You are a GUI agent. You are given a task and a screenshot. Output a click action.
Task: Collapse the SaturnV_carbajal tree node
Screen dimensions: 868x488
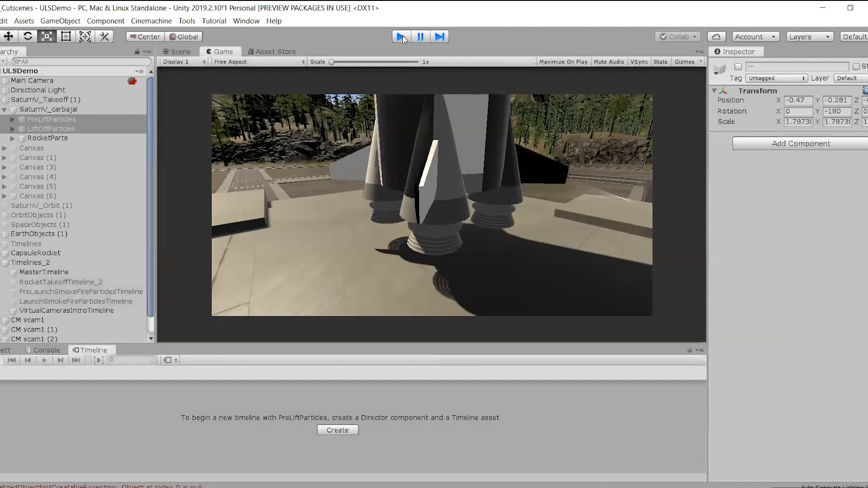(x=5, y=110)
